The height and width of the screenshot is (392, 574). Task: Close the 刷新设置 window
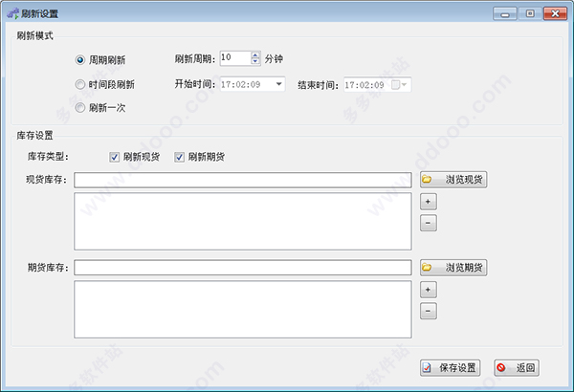555,13
